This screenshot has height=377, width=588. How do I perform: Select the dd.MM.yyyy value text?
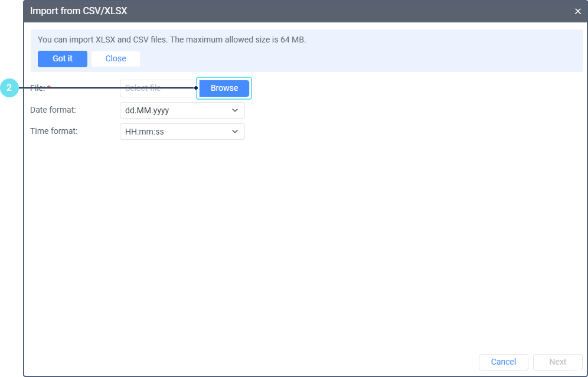click(x=147, y=111)
